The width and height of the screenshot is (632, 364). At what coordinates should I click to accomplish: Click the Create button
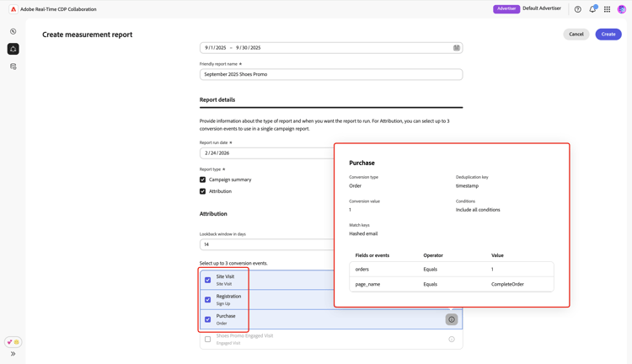[608, 35]
